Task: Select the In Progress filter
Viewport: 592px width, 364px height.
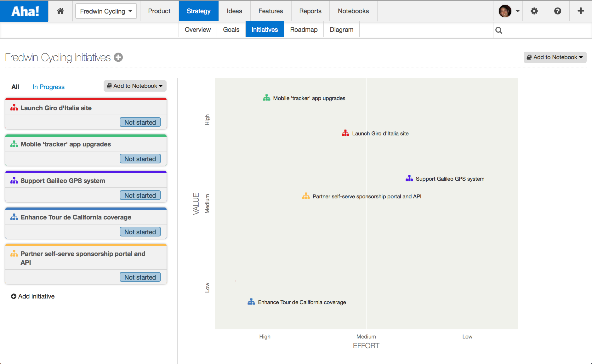Action: [48, 87]
